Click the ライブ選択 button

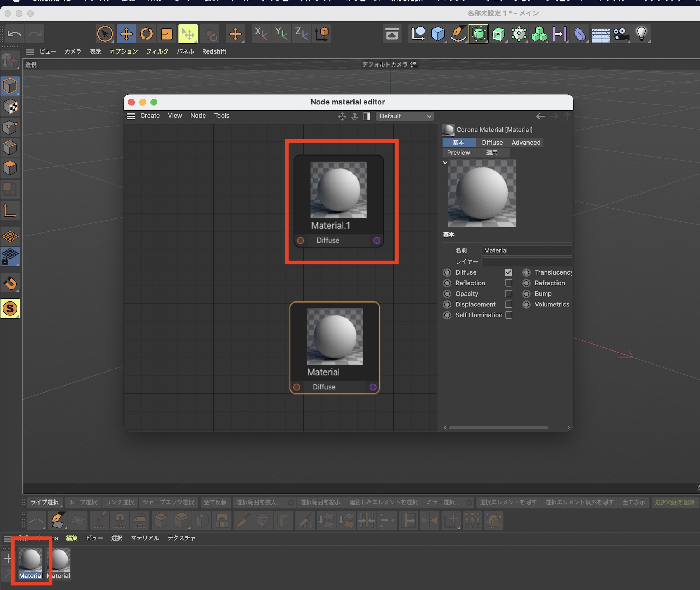click(44, 502)
